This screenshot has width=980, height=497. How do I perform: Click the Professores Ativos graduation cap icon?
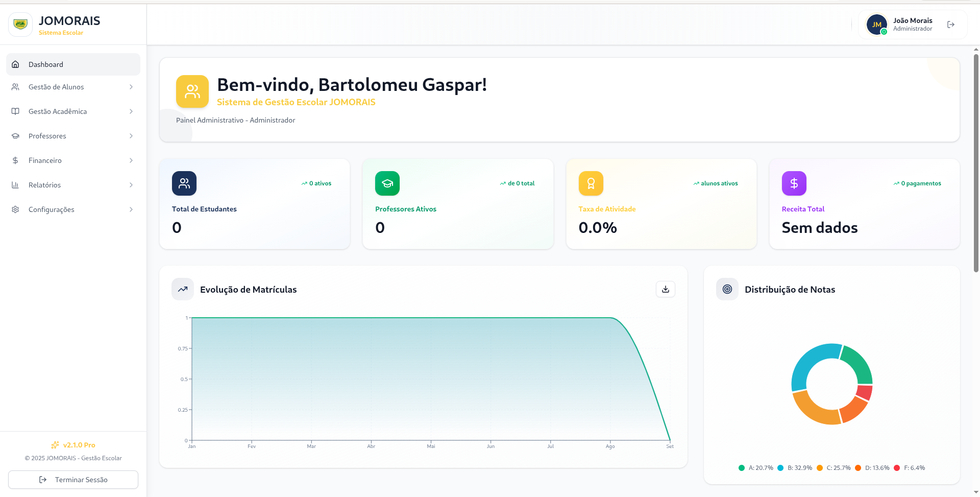click(x=387, y=183)
